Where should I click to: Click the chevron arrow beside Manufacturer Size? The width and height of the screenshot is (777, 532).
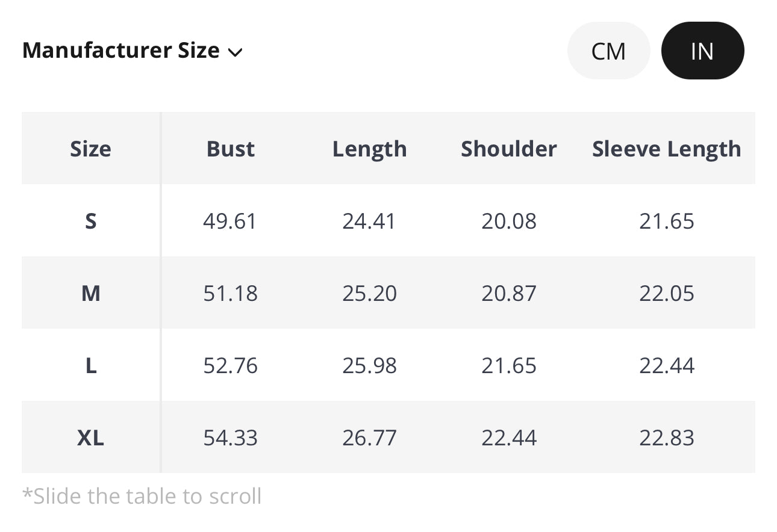click(236, 52)
